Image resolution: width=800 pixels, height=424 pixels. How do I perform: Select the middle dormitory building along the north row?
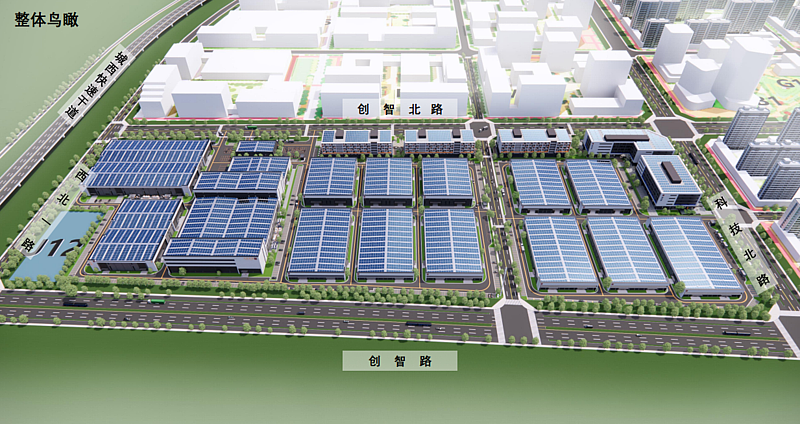pos(439,141)
